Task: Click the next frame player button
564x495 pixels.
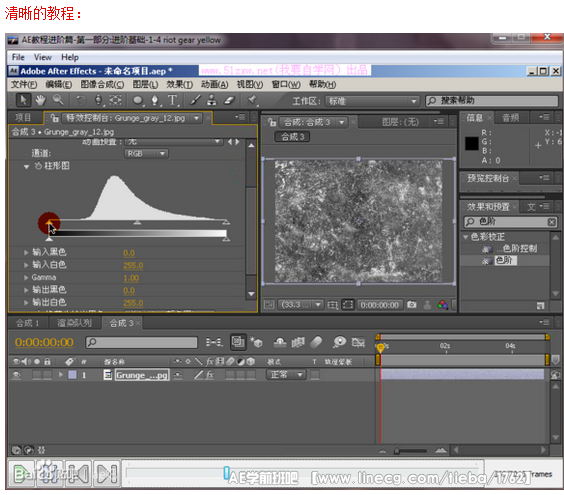Action: pyautogui.click(x=107, y=473)
